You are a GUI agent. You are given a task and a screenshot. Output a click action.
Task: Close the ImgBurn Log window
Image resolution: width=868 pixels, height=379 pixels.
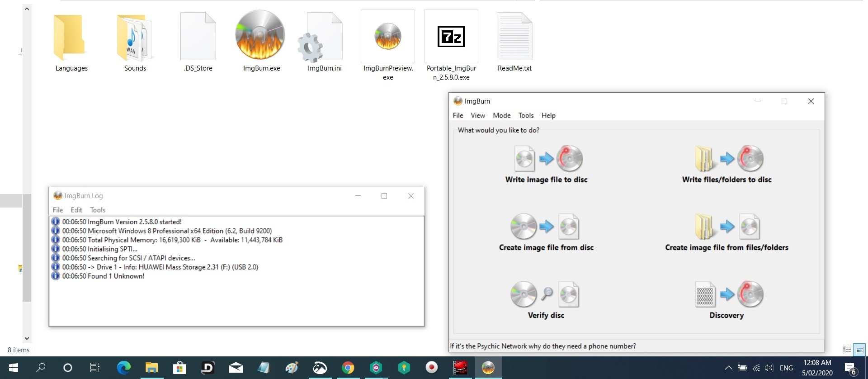pyautogui.click(x=411, y=196)
